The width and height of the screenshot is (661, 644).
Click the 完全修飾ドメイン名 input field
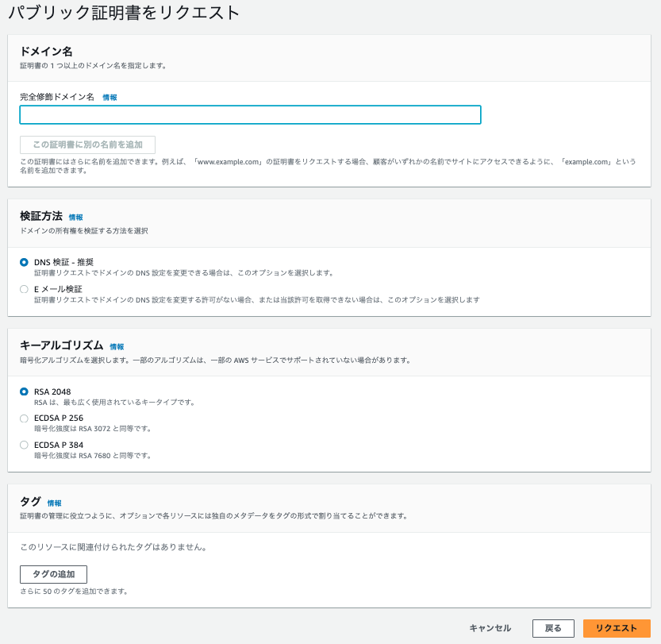250,114
